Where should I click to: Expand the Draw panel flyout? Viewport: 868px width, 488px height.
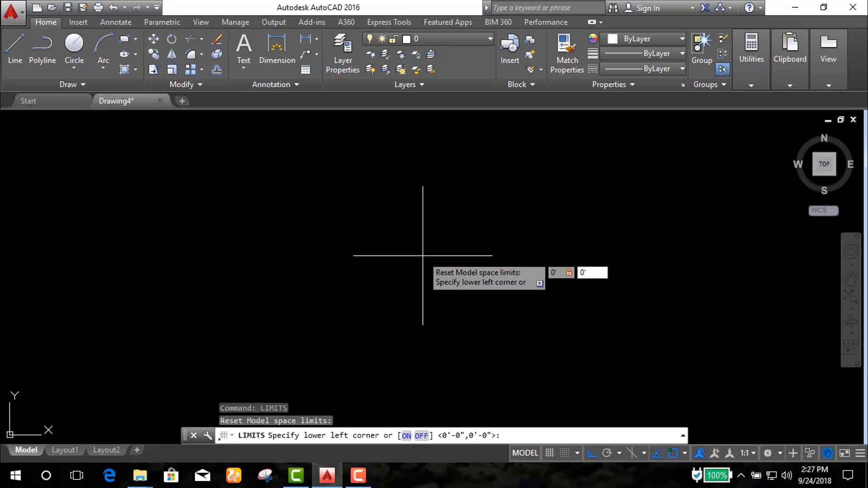[x=72, y=84]
